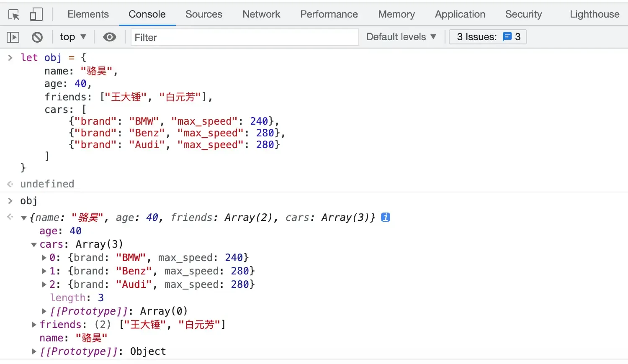Screen dimensions: 628x364
Task: Expand the BMW car object at index 0
Action: click(x=44, y=257)
